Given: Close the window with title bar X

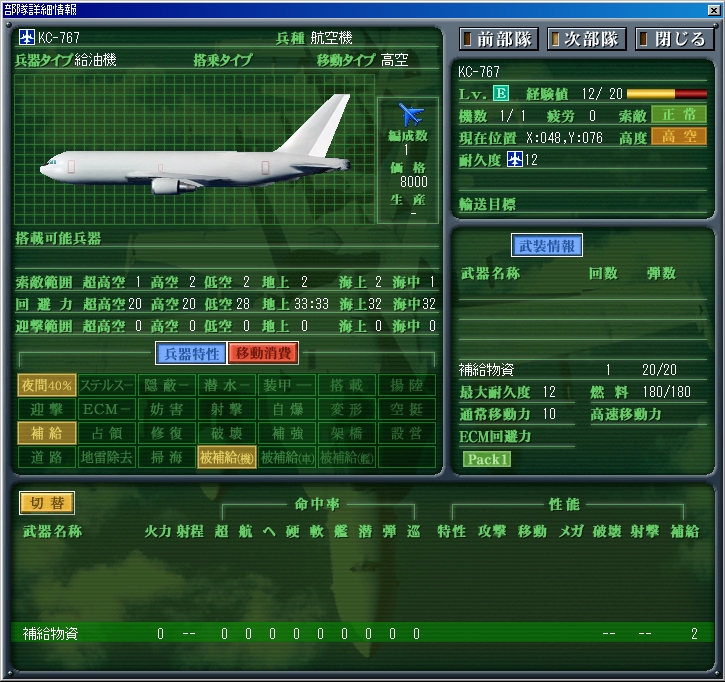Looking at the screenshot, I should [x=713, y=10].
